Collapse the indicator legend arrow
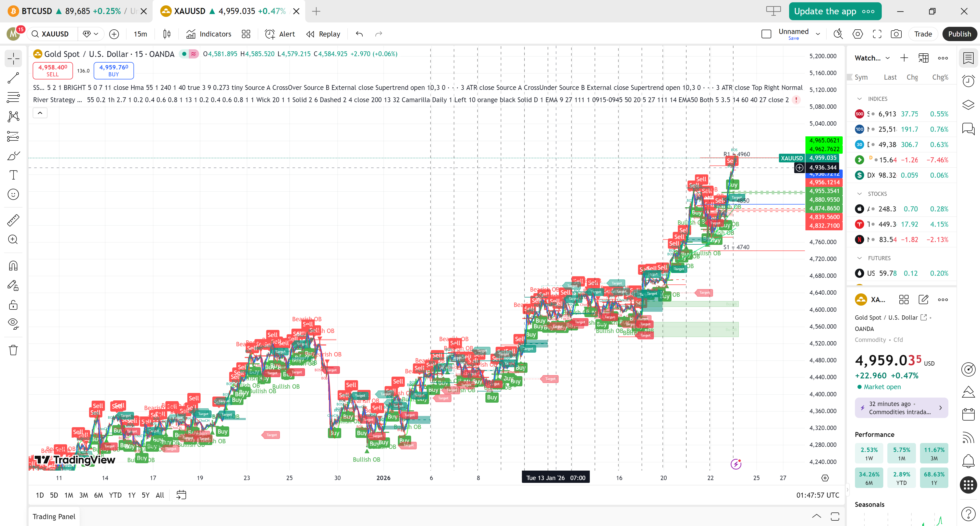This screenshot has height=526, width=980. pos(40,113)
